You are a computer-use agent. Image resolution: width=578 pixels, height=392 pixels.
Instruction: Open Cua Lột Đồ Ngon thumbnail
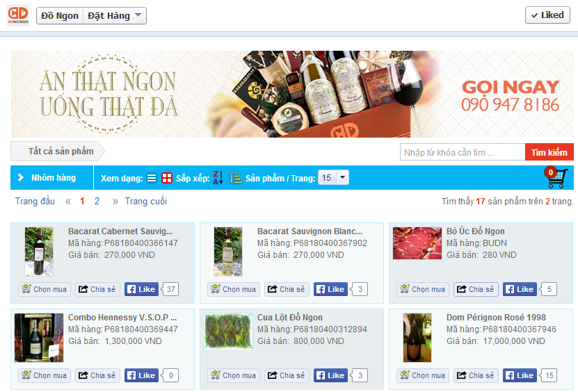228,332
